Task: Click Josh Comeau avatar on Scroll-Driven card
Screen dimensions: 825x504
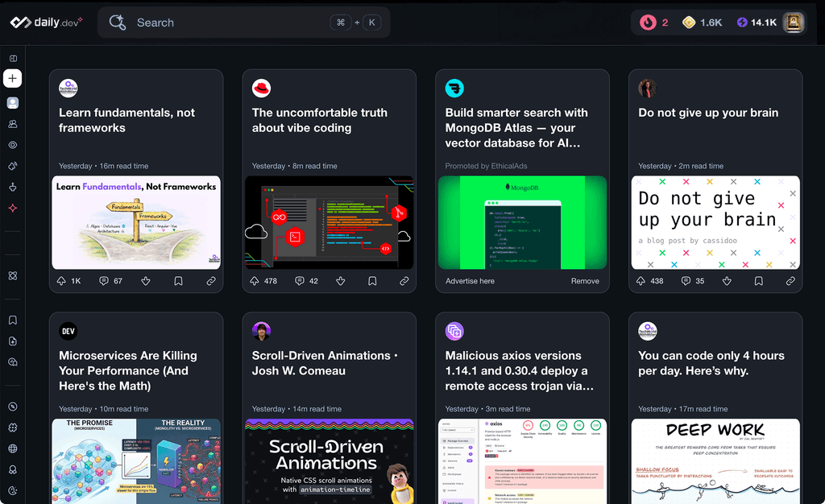Action: click(262, 331)
